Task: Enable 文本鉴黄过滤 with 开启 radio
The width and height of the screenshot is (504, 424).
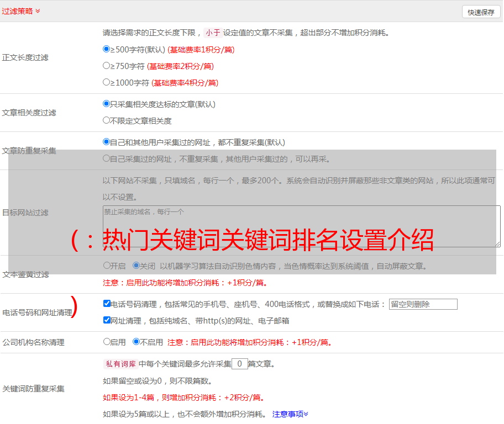Action: click(x=107, y=266)
